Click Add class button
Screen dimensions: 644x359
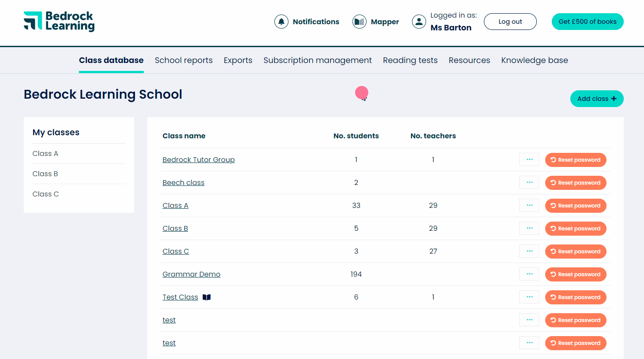[x=597, y=99]
